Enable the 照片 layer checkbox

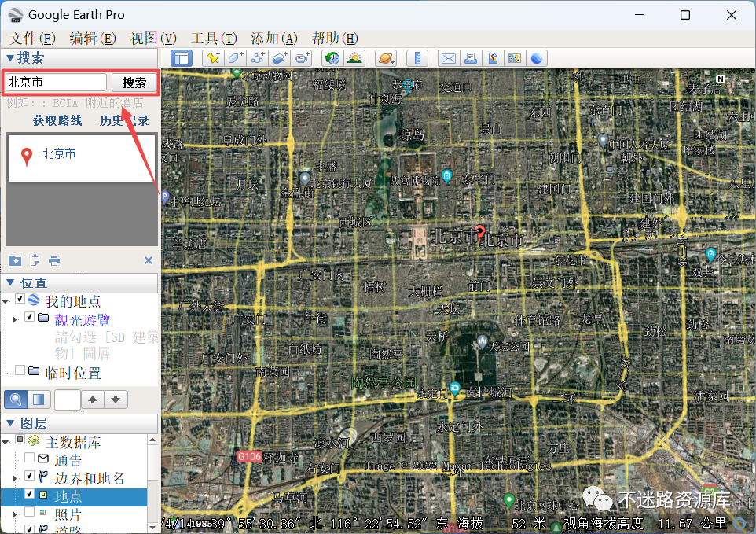pos(29,511)
